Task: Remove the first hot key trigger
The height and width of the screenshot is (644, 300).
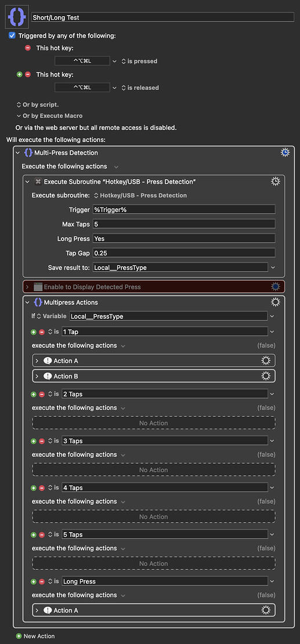Action: click(x=28, y=48)
